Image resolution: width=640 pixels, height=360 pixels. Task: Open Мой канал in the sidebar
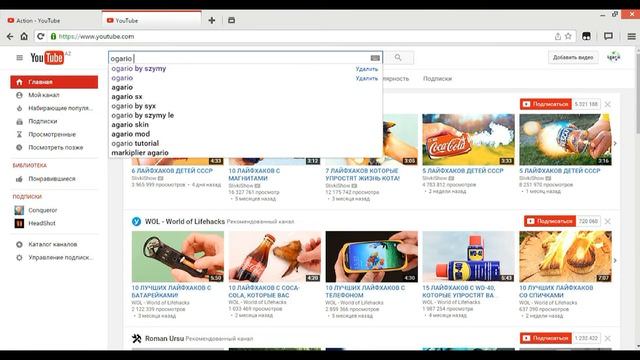tap(44, 95)
